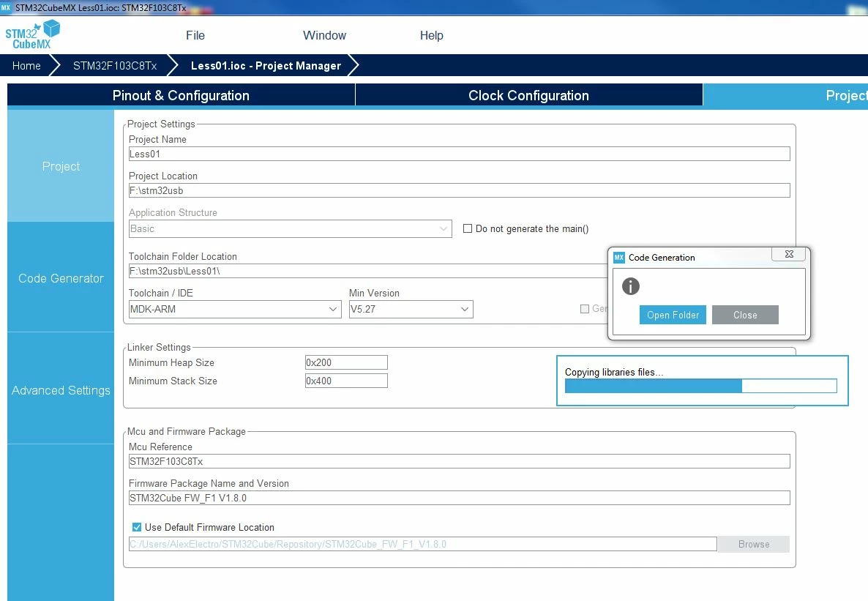The image size is (868, 601).
Task: Click the 'Linker Settings' group label
Action: pos(159,347)
